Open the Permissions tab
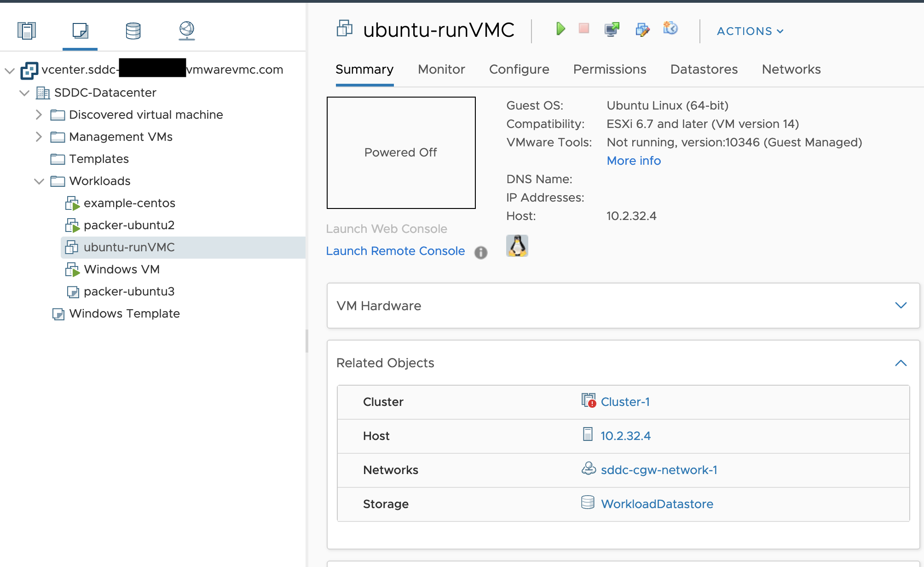 click(x=609, y=69)
